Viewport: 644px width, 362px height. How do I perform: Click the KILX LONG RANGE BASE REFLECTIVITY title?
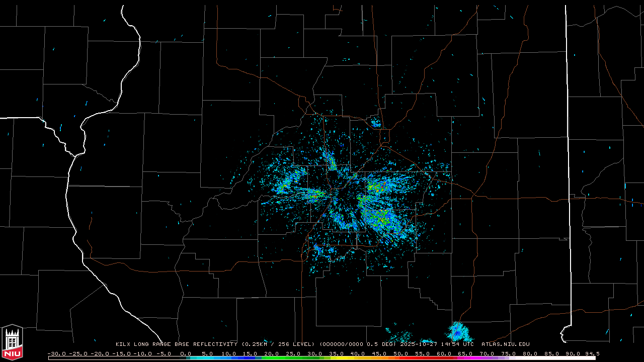coord(176,344)
